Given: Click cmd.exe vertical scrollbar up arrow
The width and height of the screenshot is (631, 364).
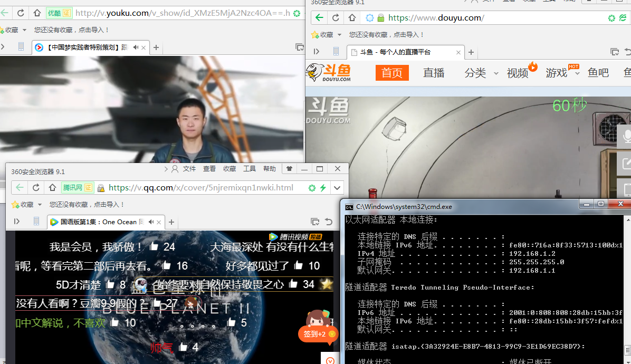Looking at the screenshot, I should (628, 219).
